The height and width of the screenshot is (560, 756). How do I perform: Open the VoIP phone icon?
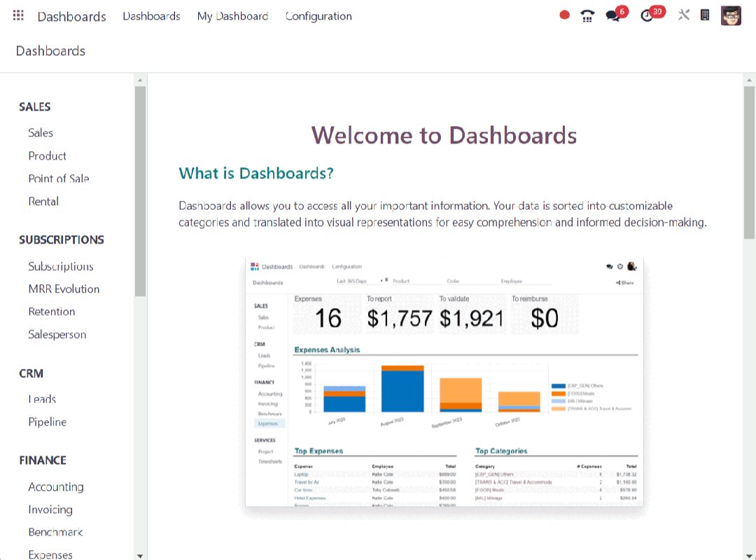pyautogui.click(x=587, y=16)
